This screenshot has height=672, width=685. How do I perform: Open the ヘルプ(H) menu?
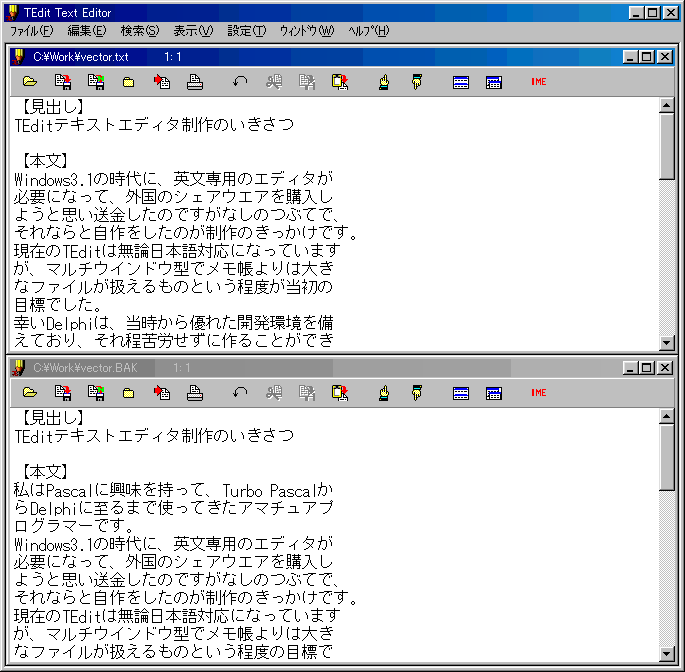click(368, 31)
